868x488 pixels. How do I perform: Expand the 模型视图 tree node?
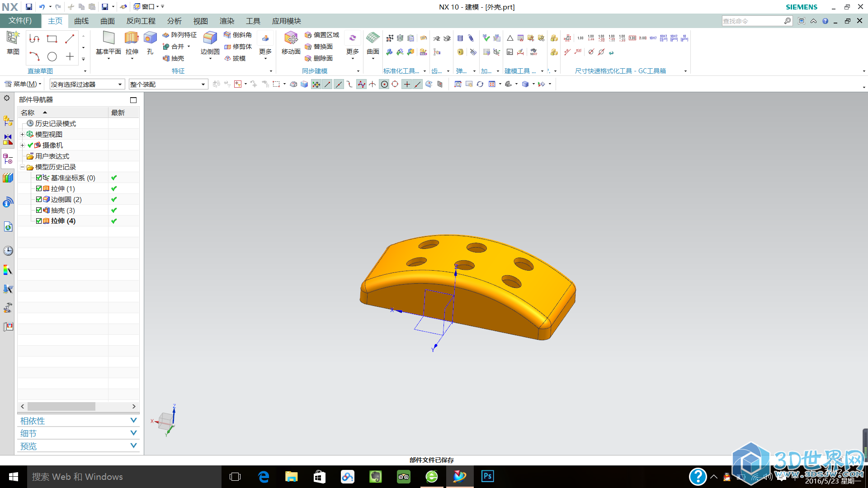pos(22,134)
